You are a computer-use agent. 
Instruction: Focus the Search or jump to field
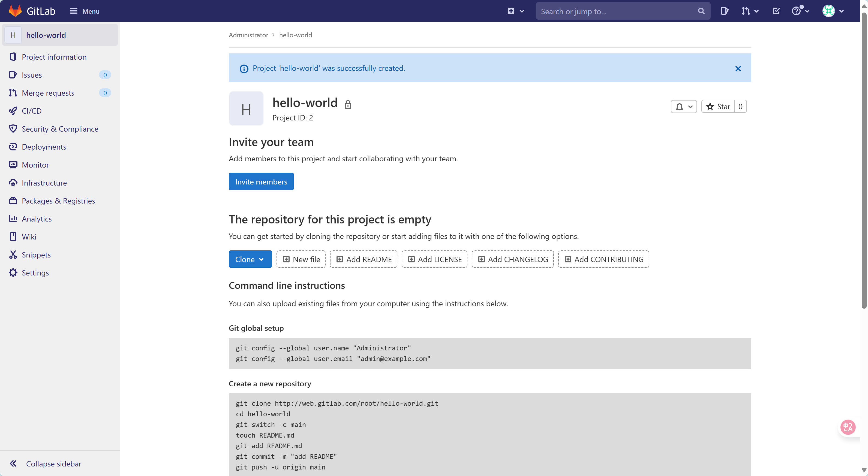(x=623, y=11)
